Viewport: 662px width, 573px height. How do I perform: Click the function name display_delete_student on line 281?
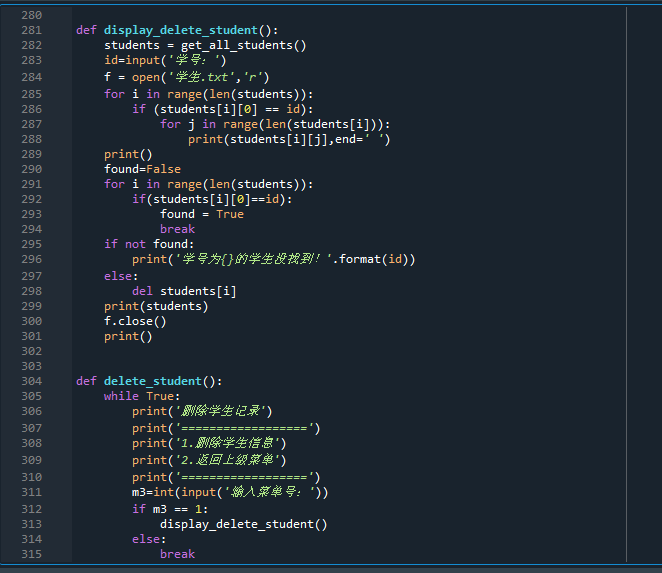tap(181, 30)
